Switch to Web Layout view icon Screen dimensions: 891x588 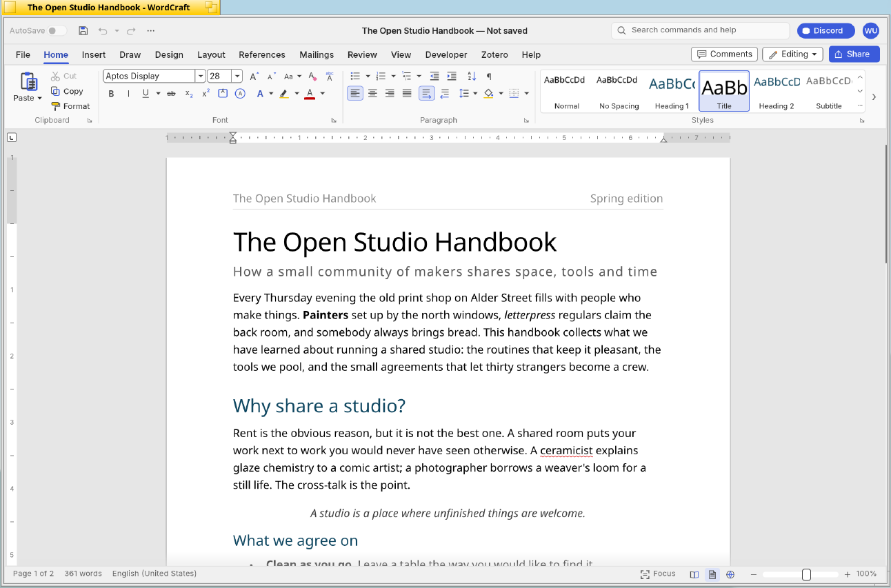(x=730, y=574)
